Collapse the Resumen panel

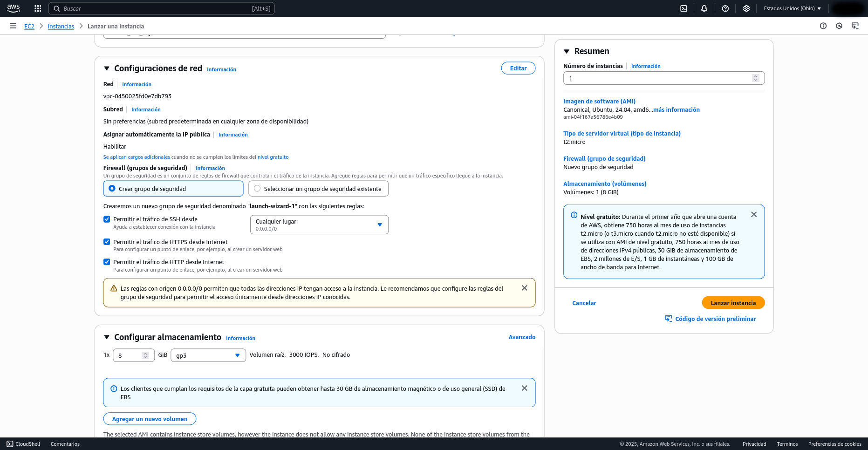[x=567, y=51]
